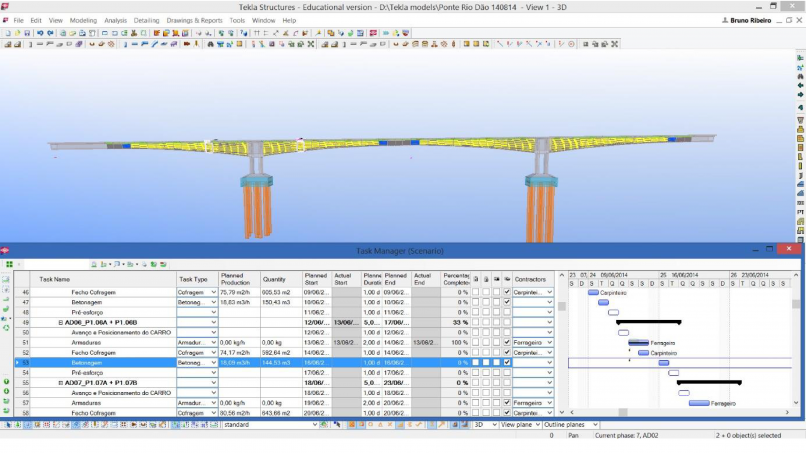806x453 pixels.
Task: Click the Task Name column header
Action: coord(55,279)
